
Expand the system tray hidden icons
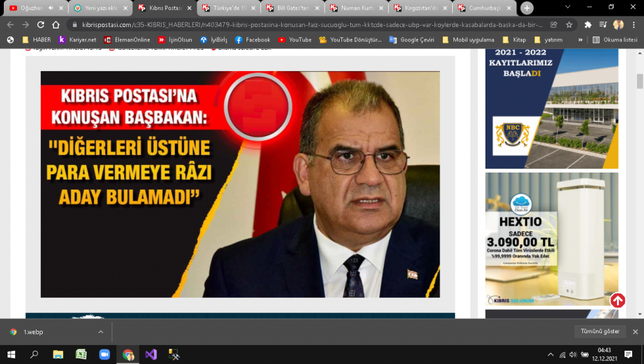(x=551, y=355)
